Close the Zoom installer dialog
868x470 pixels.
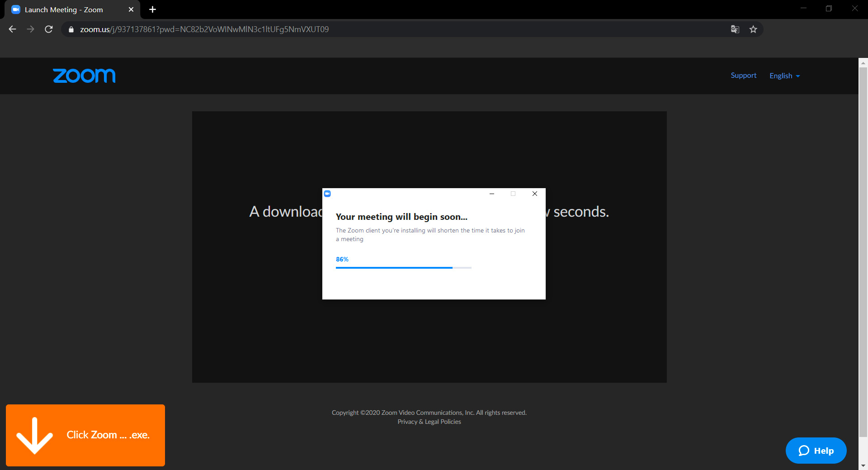[x=535, y=194]
